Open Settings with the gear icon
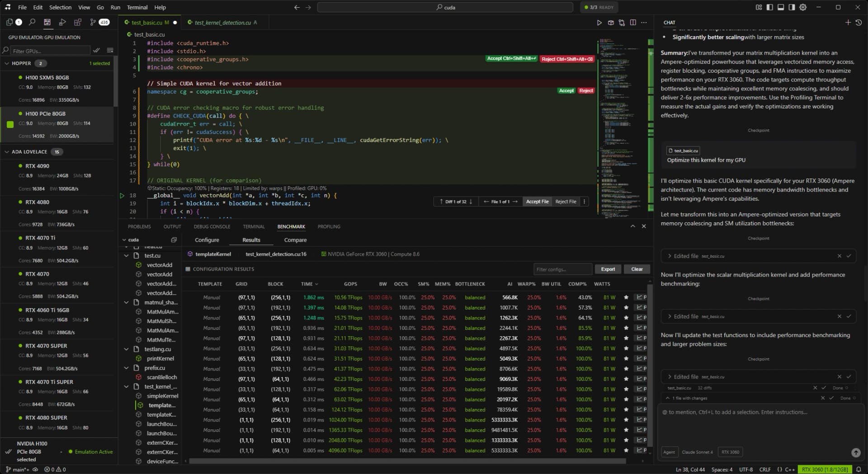This screenshot has width=868, height=474. pos(802,7)
